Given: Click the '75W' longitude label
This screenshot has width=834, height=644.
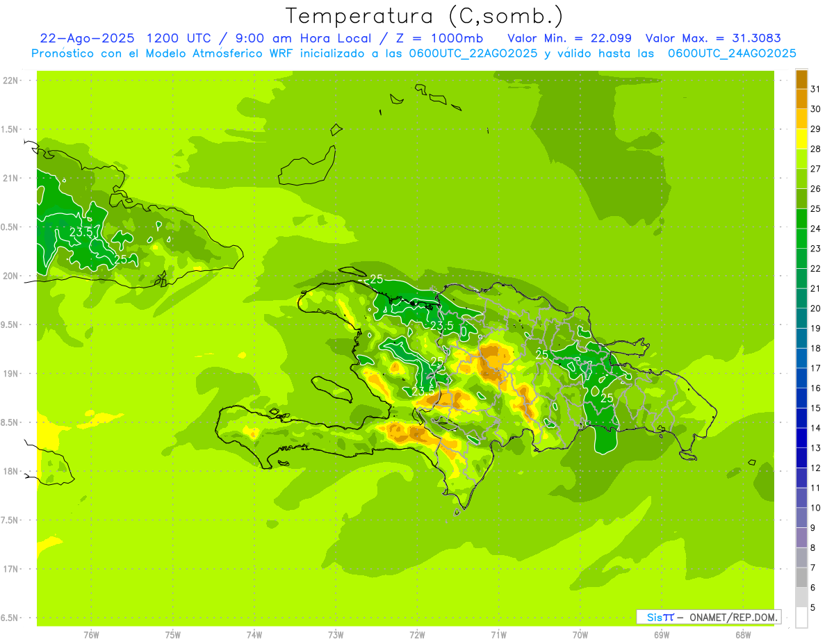Looking at the screenshot, I should [173, 635].
